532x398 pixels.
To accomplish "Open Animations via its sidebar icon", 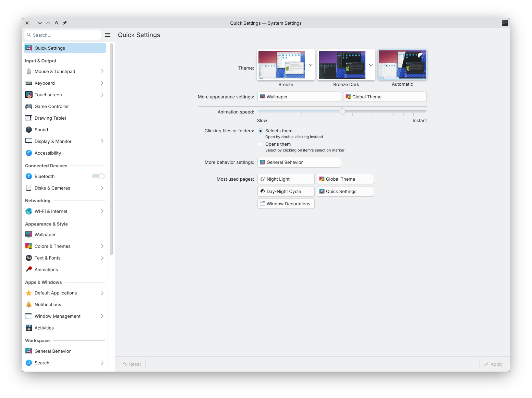I will (x=29, y=269).
